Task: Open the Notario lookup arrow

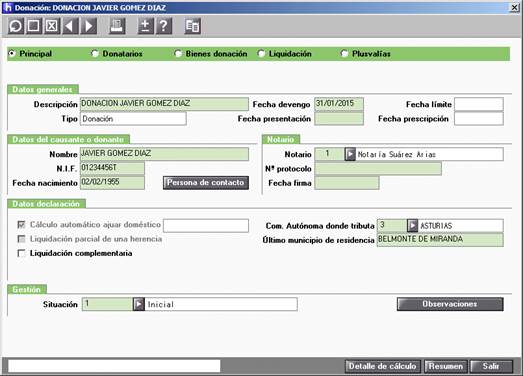Action: tap(350, 154)
